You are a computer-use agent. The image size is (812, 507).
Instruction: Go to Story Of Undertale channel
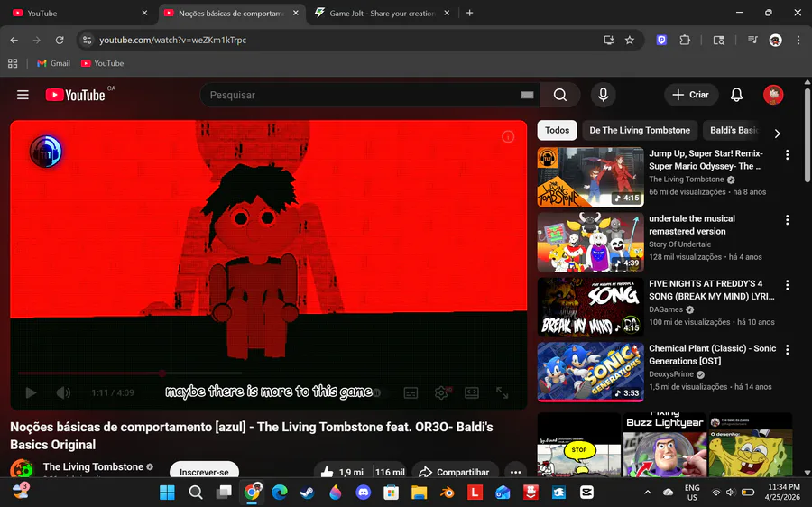tap(679, 244)
